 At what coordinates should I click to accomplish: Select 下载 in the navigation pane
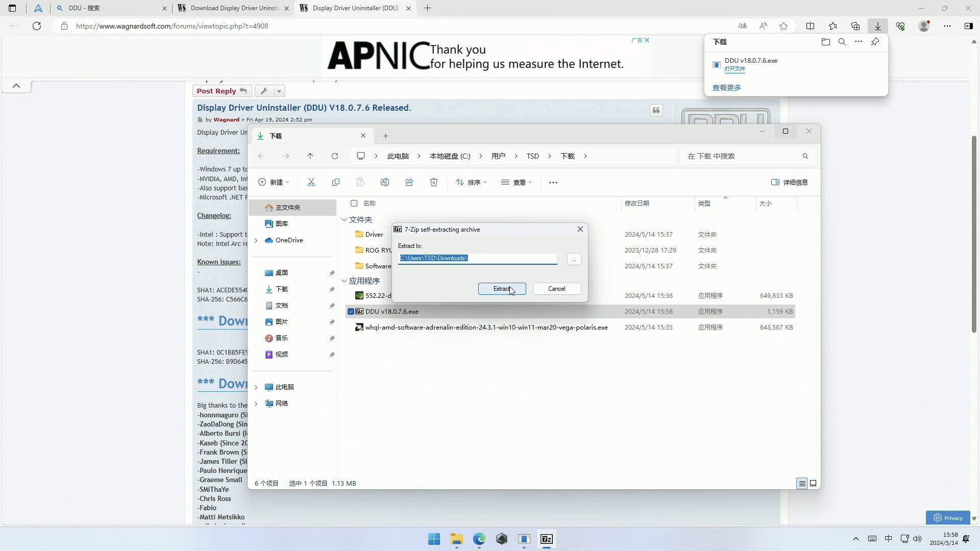click(282, 289)
